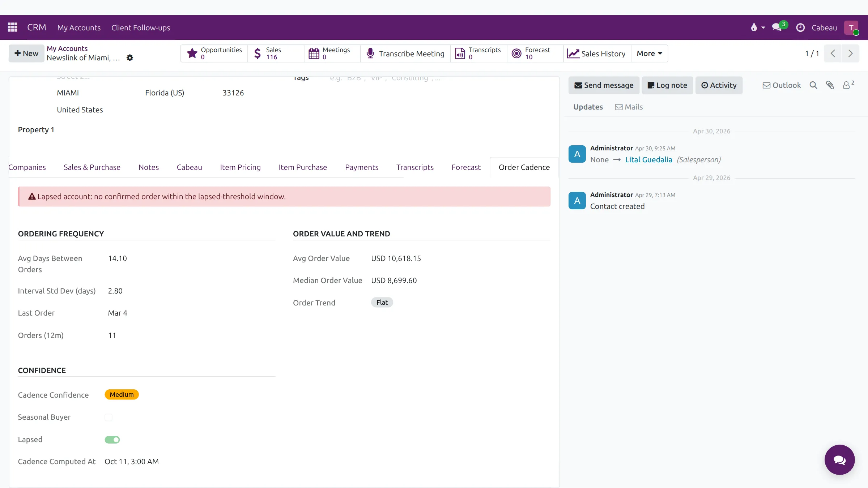Viewport: 868px width, 488px height.
Task: Switch to Companies tab
Action: point(27,167)
